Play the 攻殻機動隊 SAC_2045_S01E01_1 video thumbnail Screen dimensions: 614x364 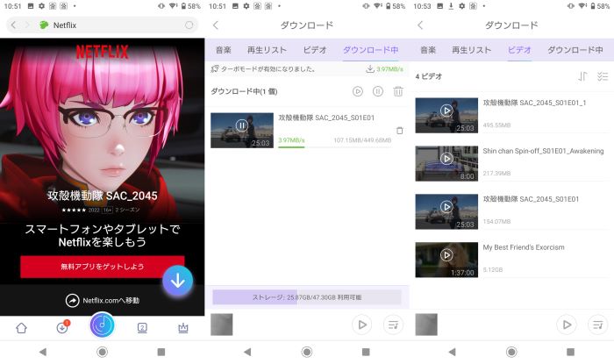click(x=446, y=115)
